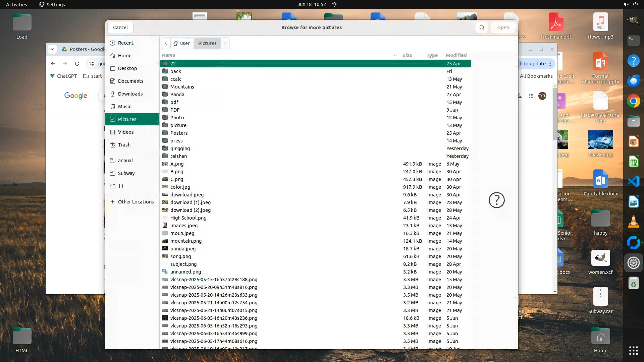644x362 pixels.
Task: Sort files by the Name column header
Action: pyautogui.click(x=168, y=55)
